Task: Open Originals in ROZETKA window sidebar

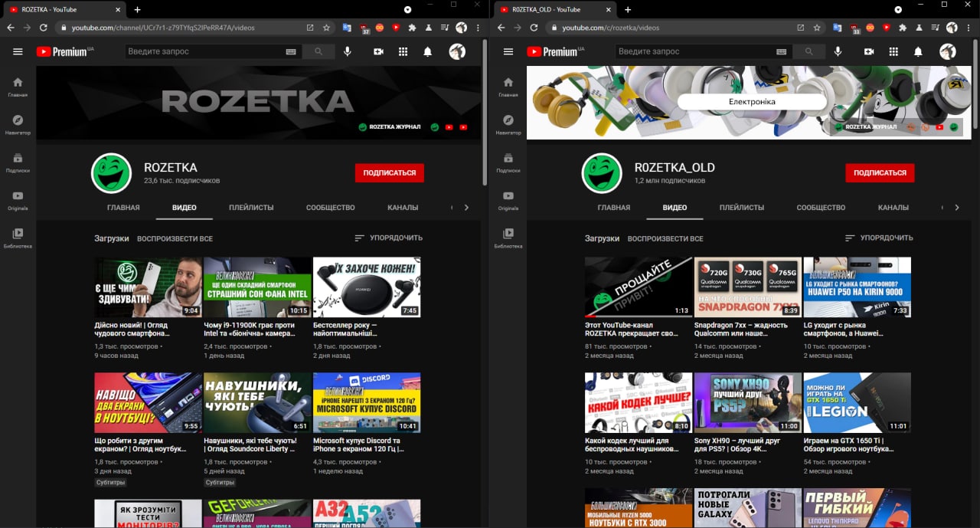Action: [18, 200]
